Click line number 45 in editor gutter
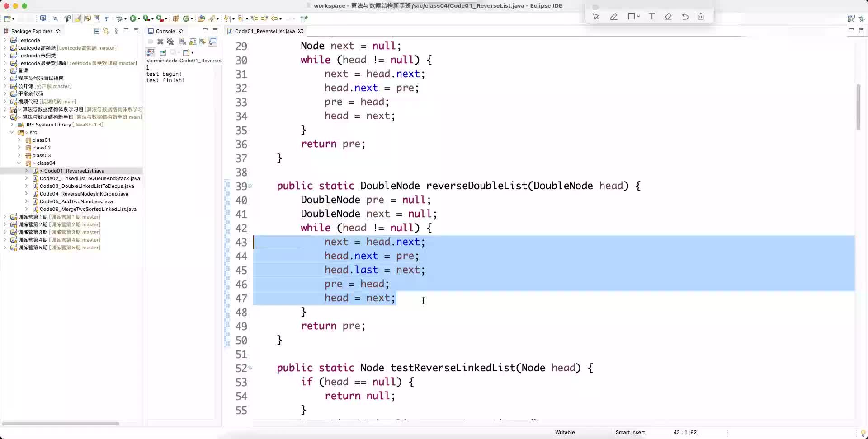Image resolution: width=868 pixels, height=439 pixels. (241, 270)
